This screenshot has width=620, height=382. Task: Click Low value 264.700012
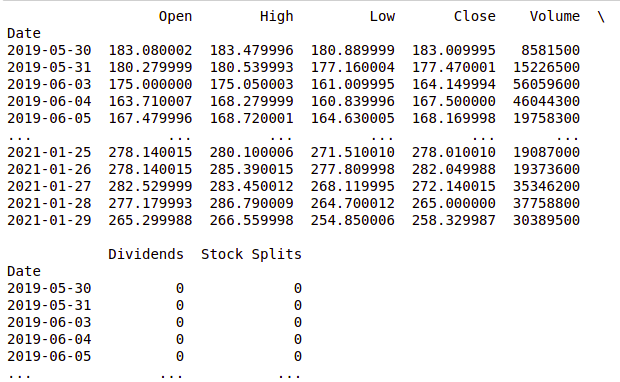tap(353, 203)
